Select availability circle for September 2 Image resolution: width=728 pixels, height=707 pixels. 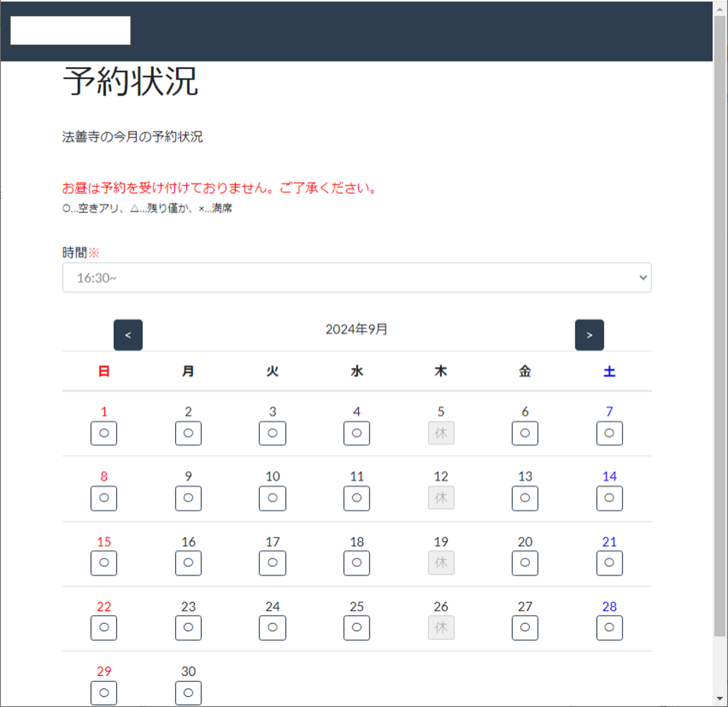(x=188, y=433)
